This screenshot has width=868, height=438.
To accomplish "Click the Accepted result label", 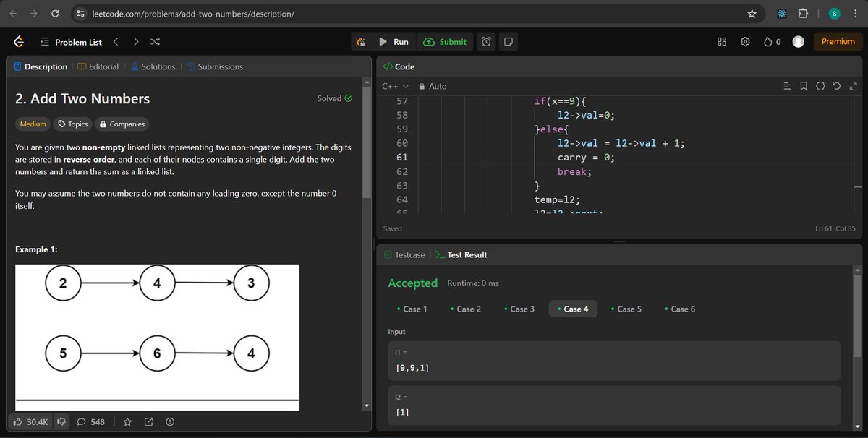I will pyautogui.click(x=413, y=283).
